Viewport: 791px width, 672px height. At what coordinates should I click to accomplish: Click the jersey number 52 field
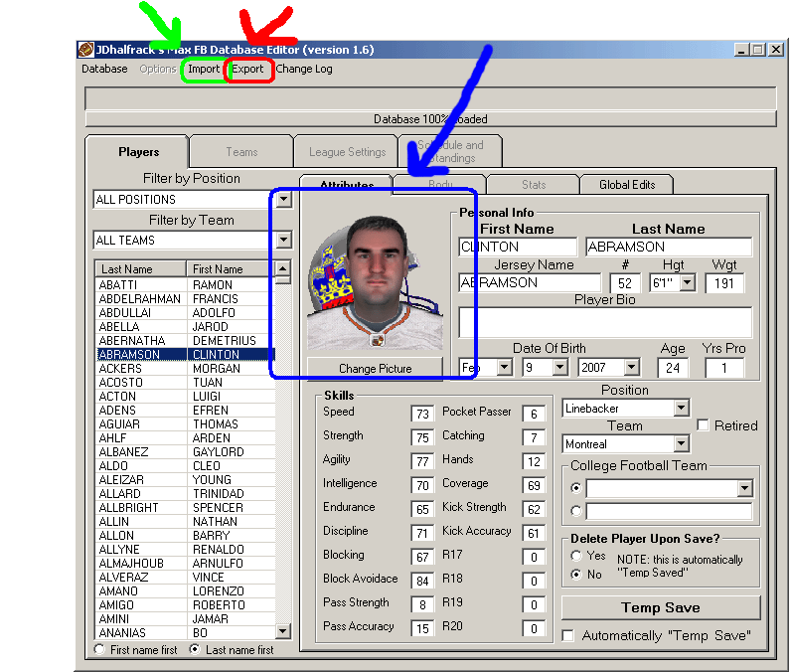point(624,283)
